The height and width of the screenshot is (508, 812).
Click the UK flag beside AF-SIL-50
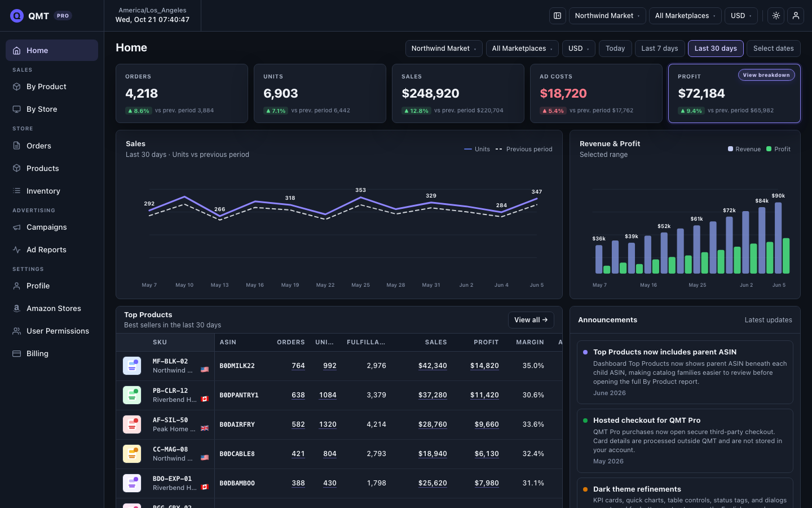pyautogui.click(x=205, y=428)
